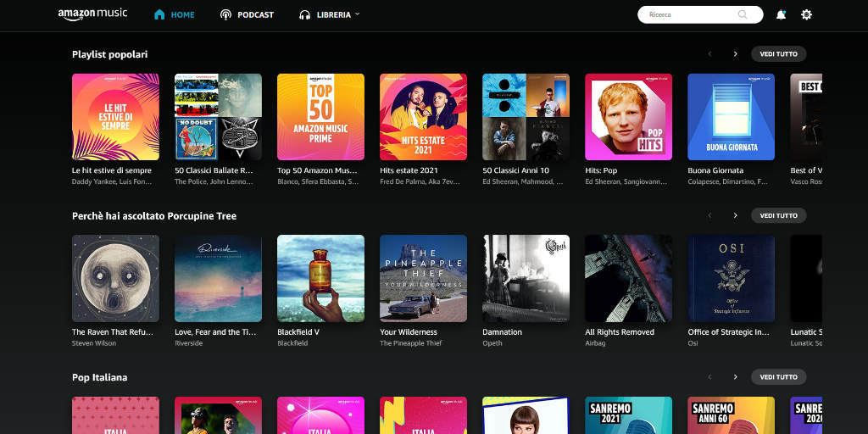Click the Hits: Pop title

[x=601, y=170]
